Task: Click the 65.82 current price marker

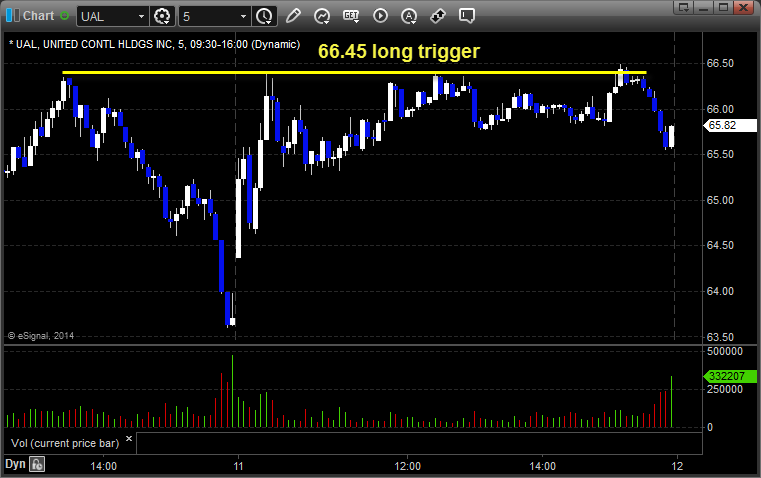Action: pyautogui.click(x=730, y=125)
